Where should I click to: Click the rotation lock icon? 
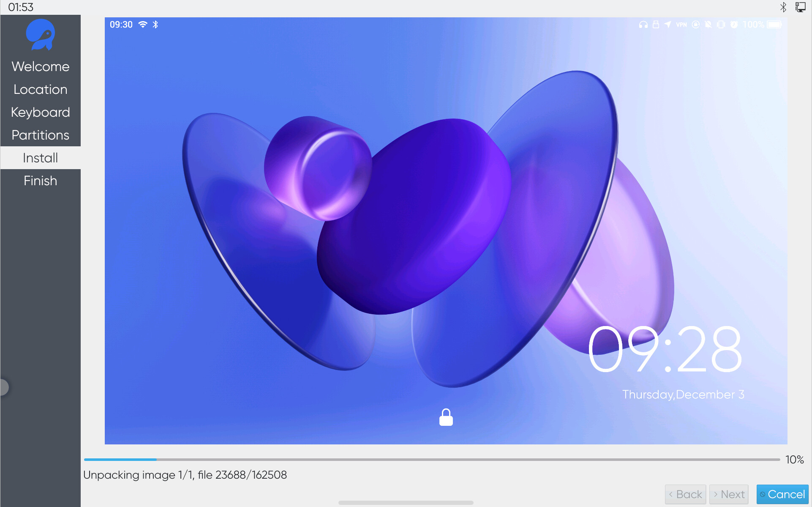pos(696,25)
